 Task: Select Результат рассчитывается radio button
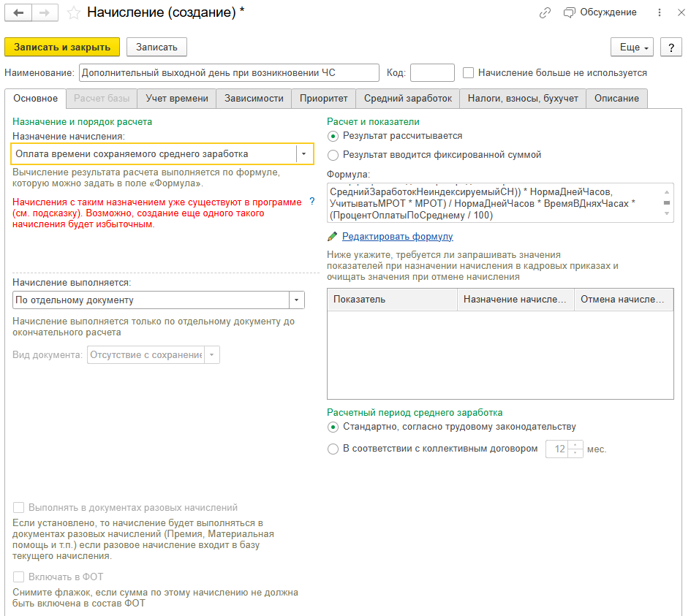click(333, 136)
